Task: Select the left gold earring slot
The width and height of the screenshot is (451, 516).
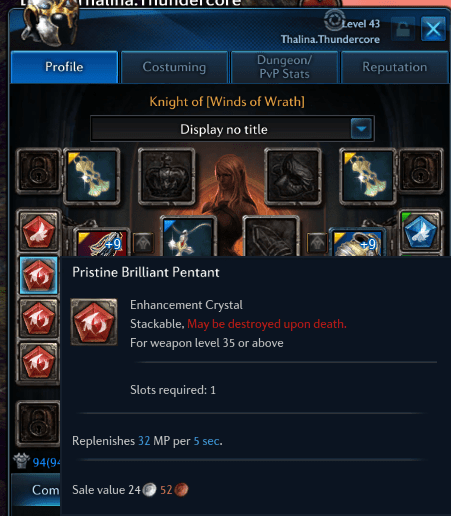Action: tap(92, 176)
